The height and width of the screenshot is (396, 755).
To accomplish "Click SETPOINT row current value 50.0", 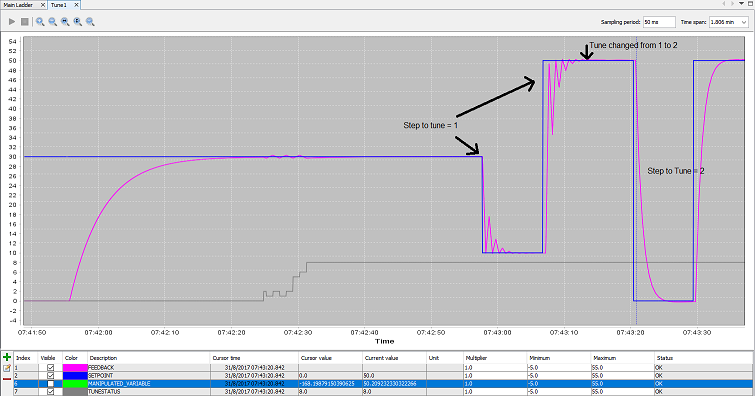I will click(395, 375).
